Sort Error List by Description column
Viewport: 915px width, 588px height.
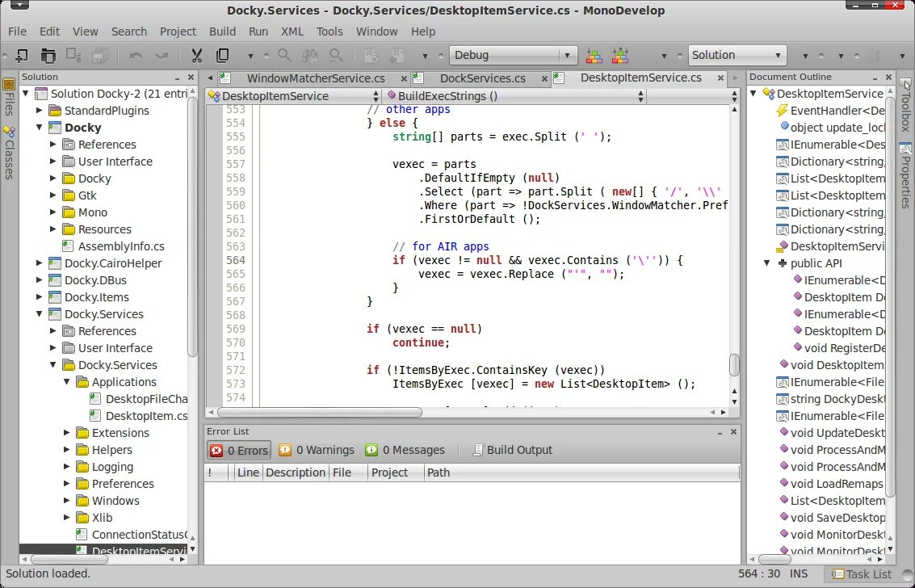(296, 472)
